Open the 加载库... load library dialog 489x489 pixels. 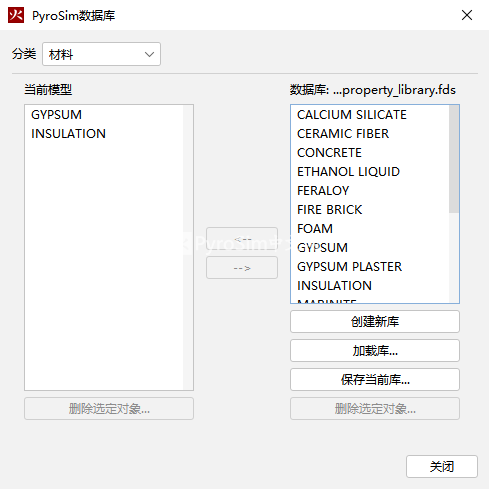pyautogui.click(x=375, y=351)
